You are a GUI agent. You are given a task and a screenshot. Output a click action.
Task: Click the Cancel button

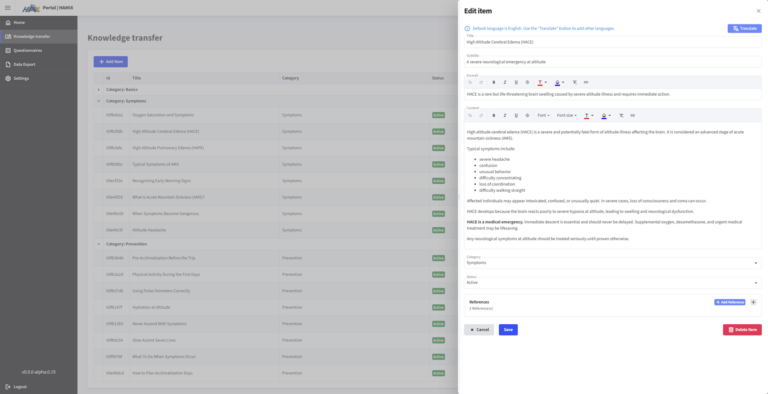point(479,330)
